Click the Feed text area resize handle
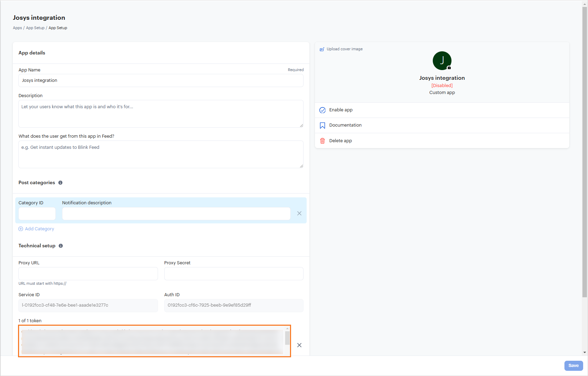Image resolution: width=588 pixels, height=376 pixels. [x=301, y=166]
